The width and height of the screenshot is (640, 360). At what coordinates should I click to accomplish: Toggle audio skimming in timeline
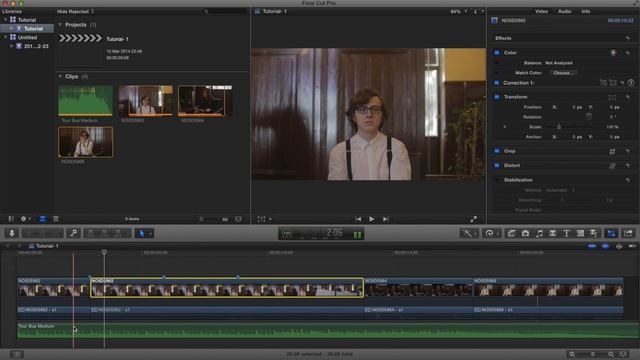(605, 246)
